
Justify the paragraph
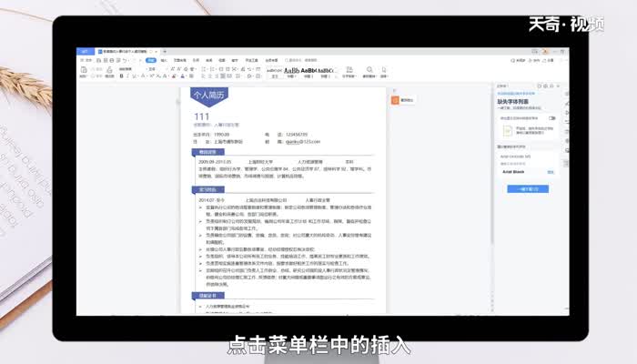coord(223,76)
